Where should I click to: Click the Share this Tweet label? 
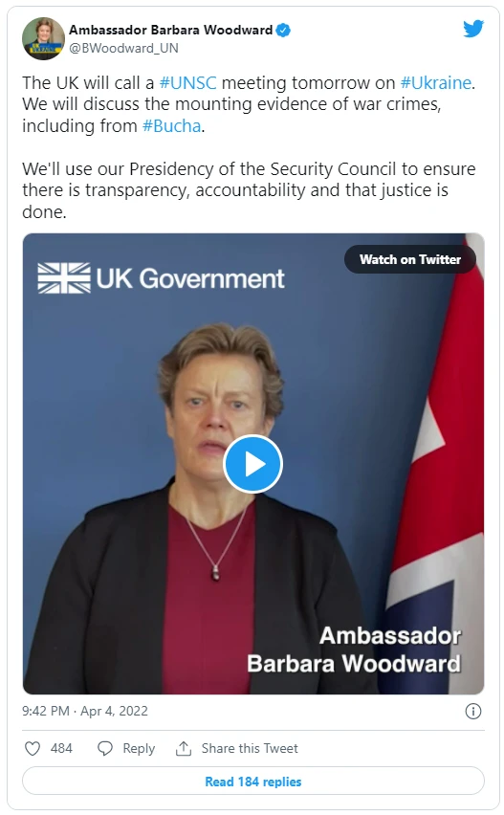tap(250, 748)
